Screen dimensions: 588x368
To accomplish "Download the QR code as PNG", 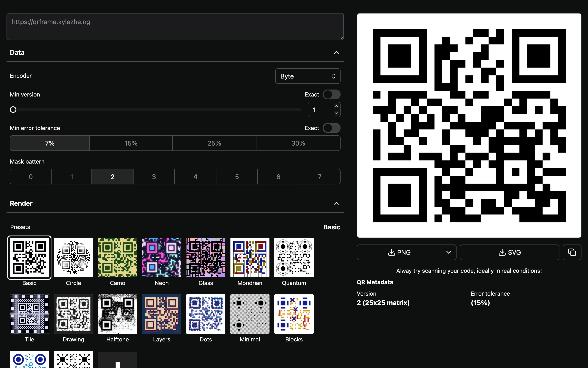I will [399, 252].
